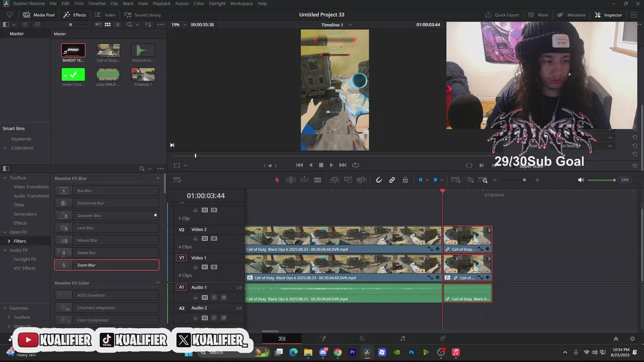Viewport: 644px width, 362px height.
Task: Open Timeline View Options icon
Action: [x=177, y=180]
